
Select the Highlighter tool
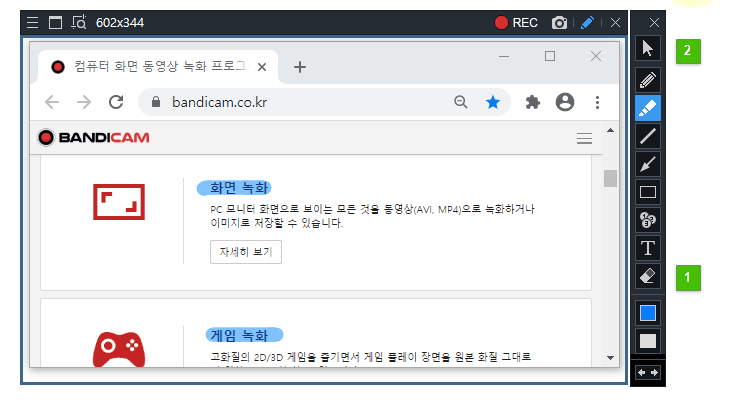pyautogui.click(x=648, y=108)
